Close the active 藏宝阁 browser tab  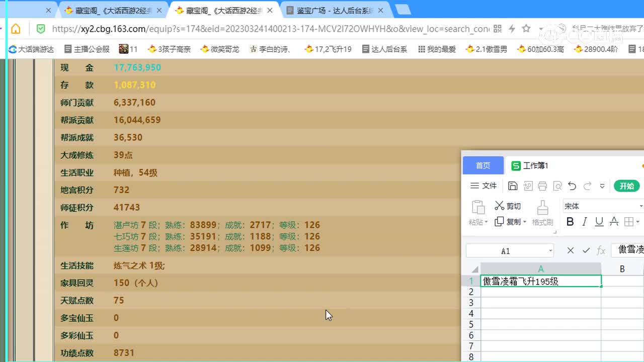269,10
